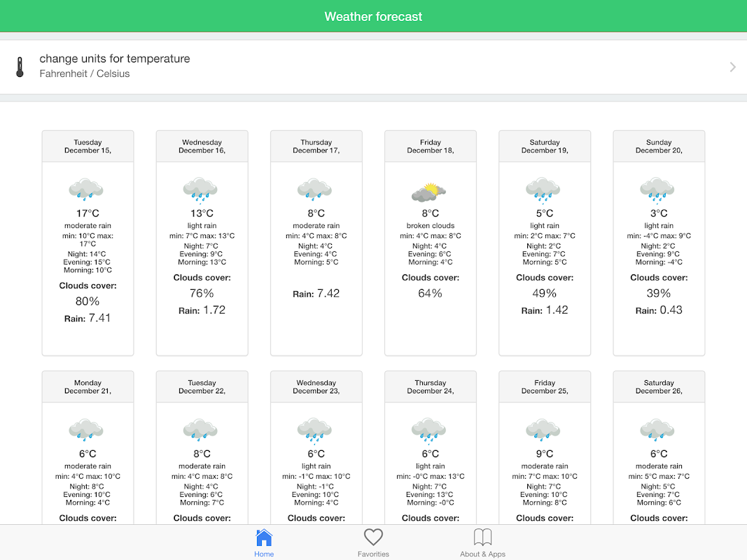Click Rain: 1.42 value

point(545,310)
